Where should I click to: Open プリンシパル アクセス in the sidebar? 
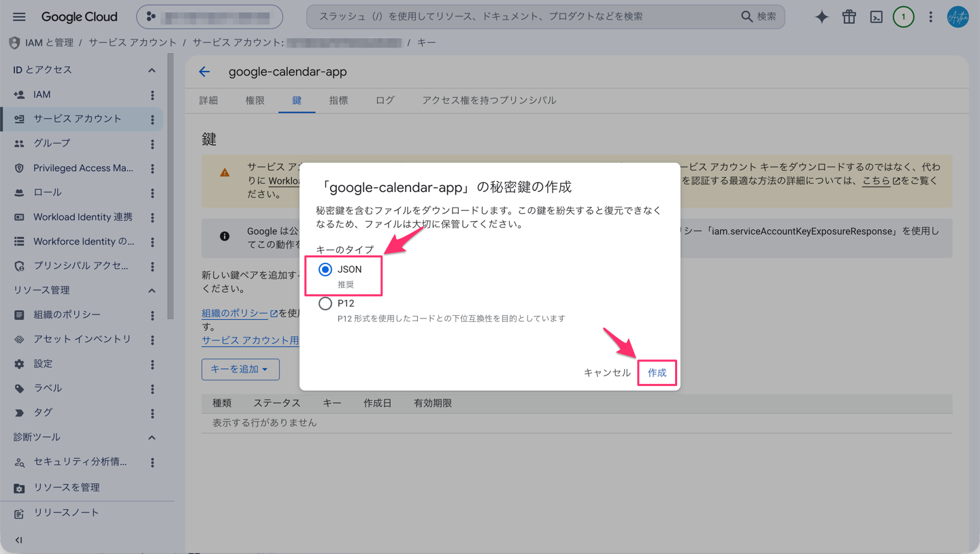(x=81, y=266)
